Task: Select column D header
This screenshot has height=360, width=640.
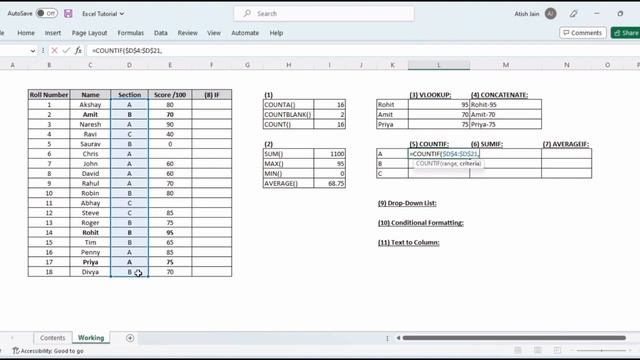Action: point(129,65)
